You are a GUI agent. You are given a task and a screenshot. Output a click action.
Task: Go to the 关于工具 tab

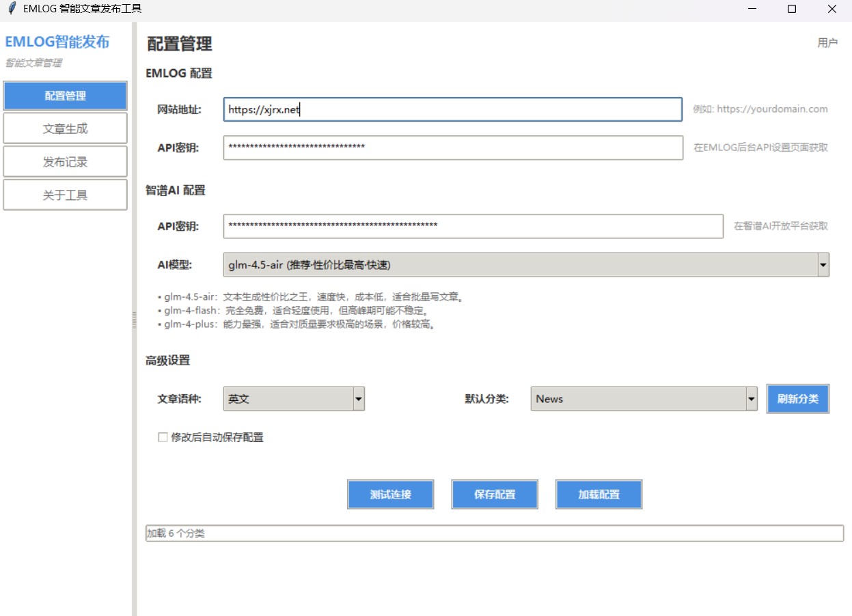(x=65, y=195)
